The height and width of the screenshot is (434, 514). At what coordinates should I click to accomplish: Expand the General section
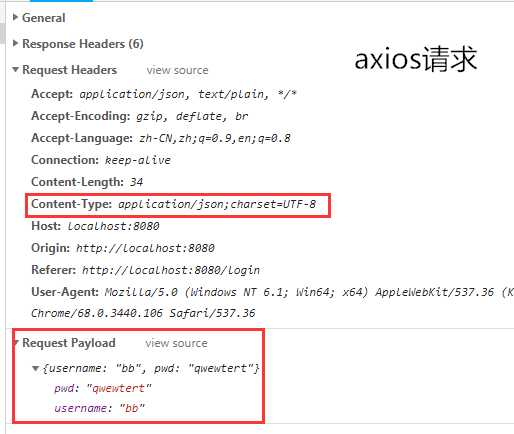point(15,17)
